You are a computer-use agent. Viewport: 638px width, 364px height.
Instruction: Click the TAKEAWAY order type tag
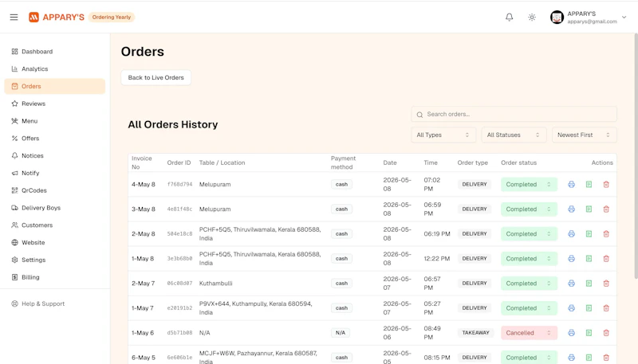coord(475,333)
